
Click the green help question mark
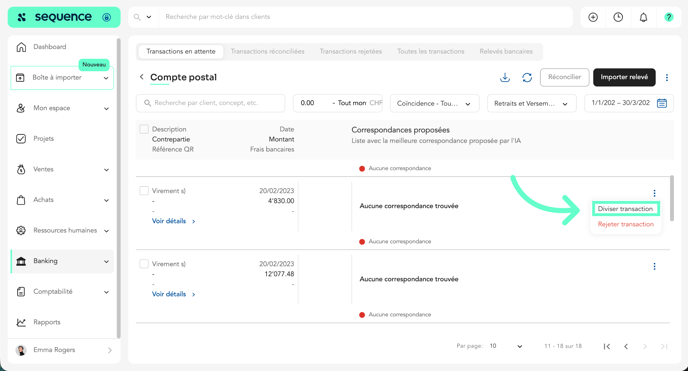click(668, 17)
